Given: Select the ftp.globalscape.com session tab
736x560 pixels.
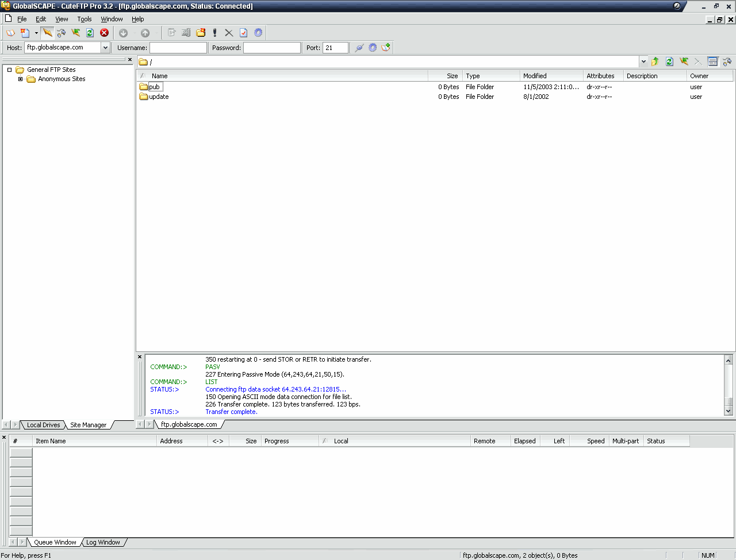Looking at the screenshot, I should 189,424.
